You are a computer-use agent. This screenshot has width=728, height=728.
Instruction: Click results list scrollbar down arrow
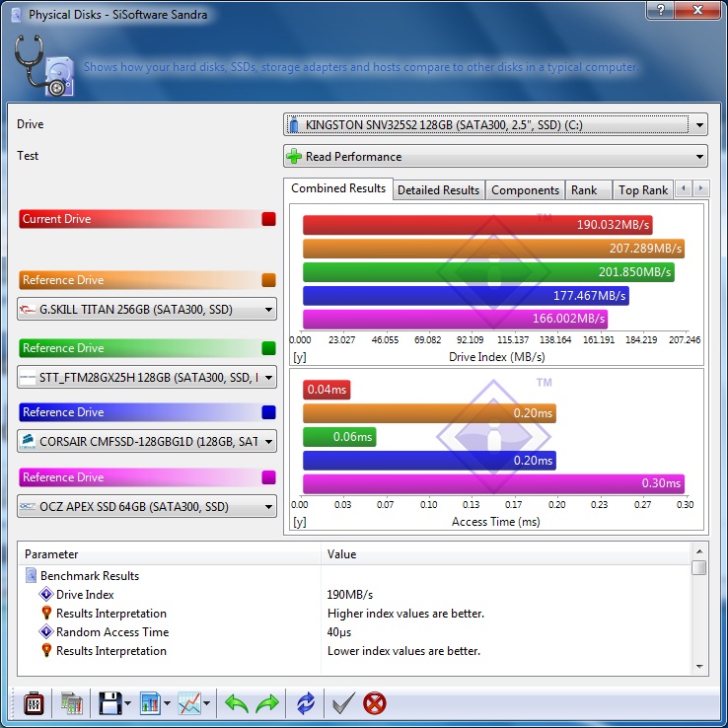tap(699, 667)
